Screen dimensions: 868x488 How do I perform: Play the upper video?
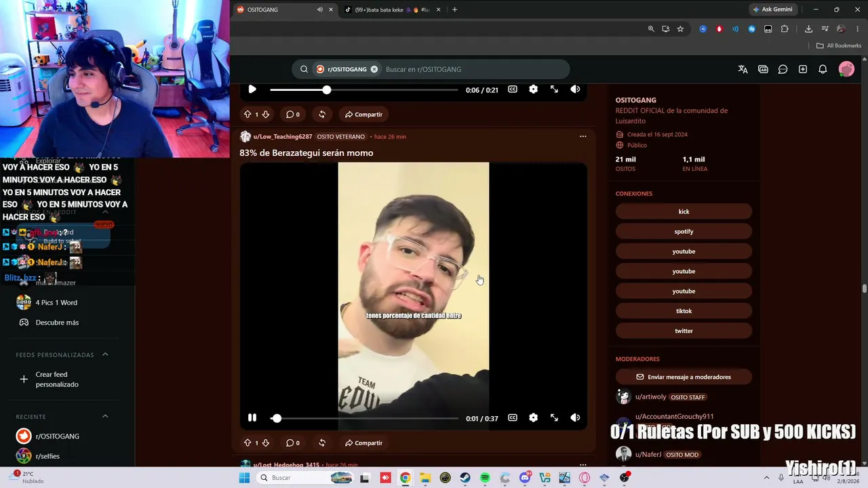coord(252,89)
